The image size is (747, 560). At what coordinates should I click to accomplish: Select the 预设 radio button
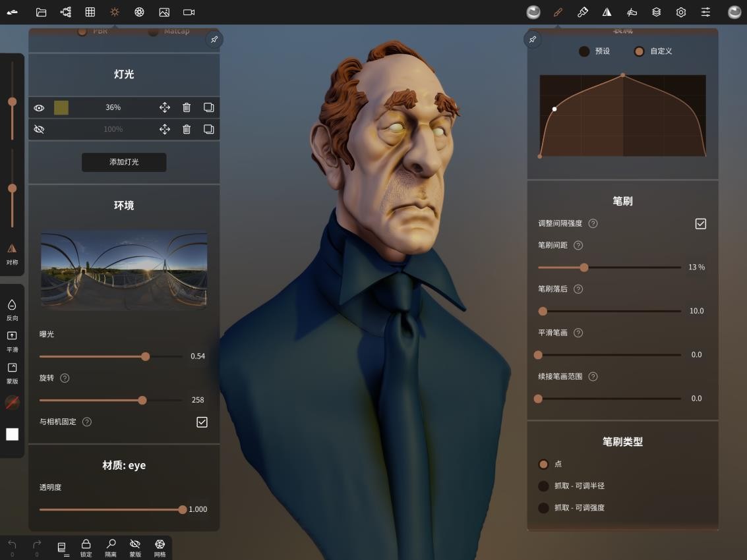pos(583,51)
